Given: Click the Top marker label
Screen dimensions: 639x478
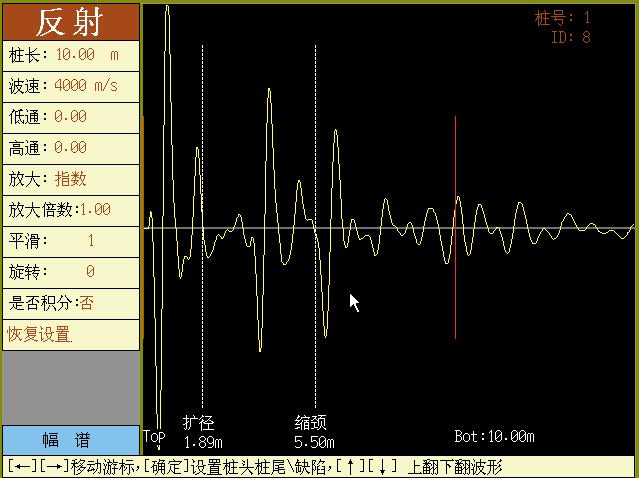Looking at the screenshot, I should (154, 437).
